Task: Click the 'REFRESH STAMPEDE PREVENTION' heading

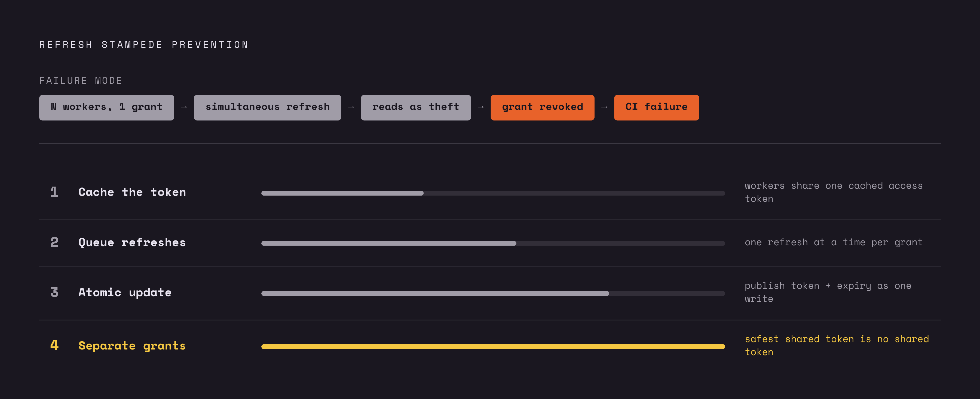Action: tap(144, 45)
